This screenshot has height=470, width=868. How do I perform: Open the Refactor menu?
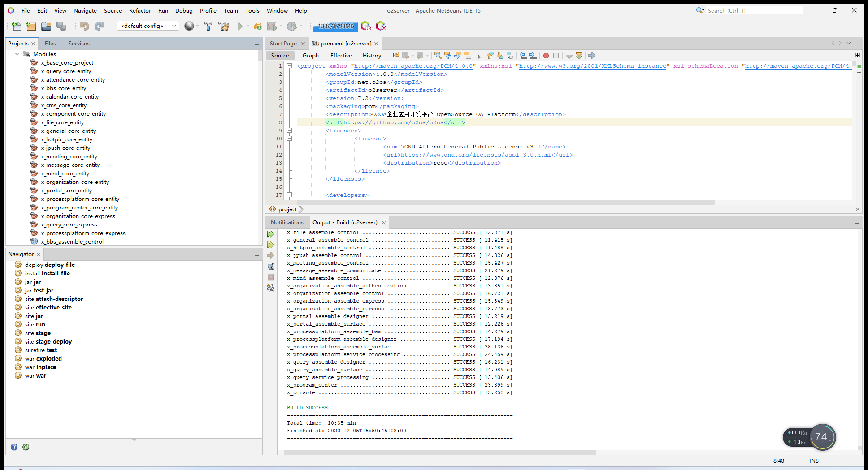point(140,10)
